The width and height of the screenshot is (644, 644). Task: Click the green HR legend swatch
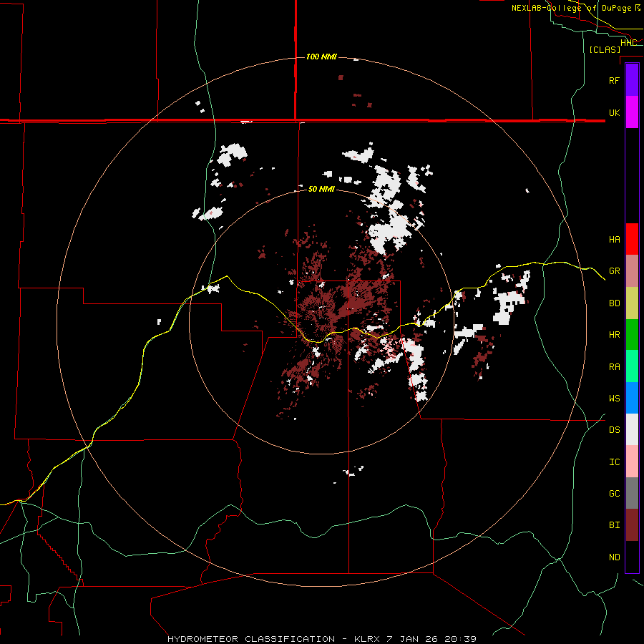[x=632, y=334]
